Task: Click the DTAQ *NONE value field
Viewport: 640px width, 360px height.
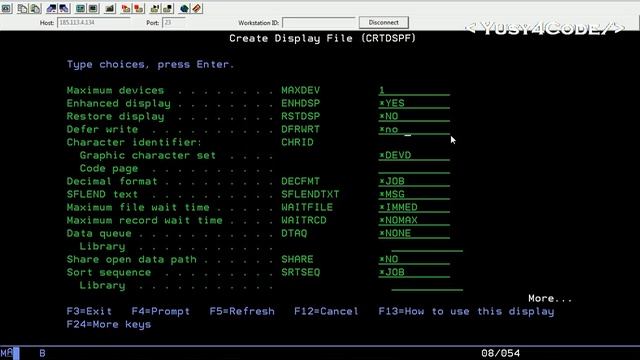Action: click(x=414, y=234)
